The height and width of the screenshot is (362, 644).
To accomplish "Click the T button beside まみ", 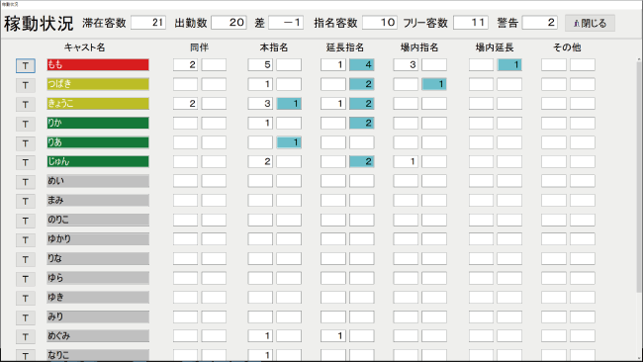I will 26,201.
